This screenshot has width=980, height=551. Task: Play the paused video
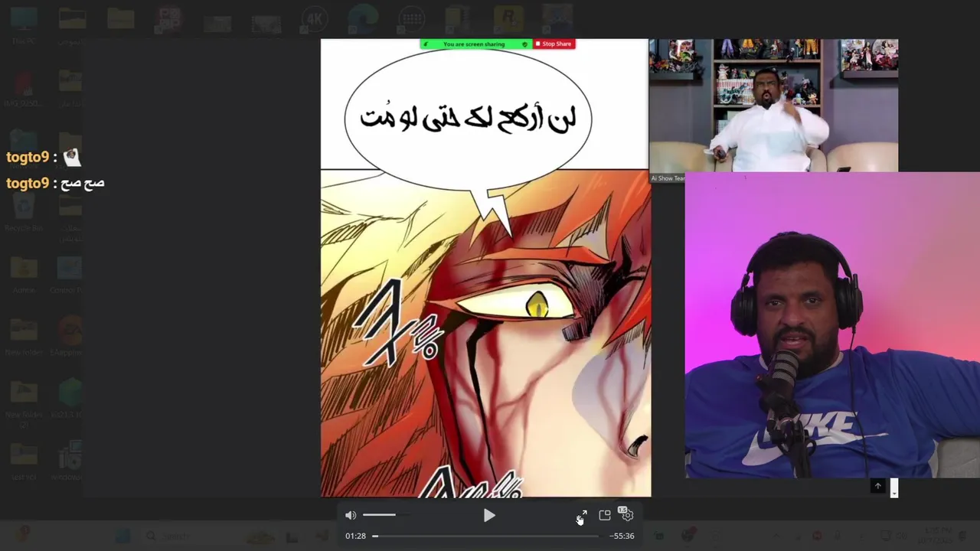tap(489, 516)
